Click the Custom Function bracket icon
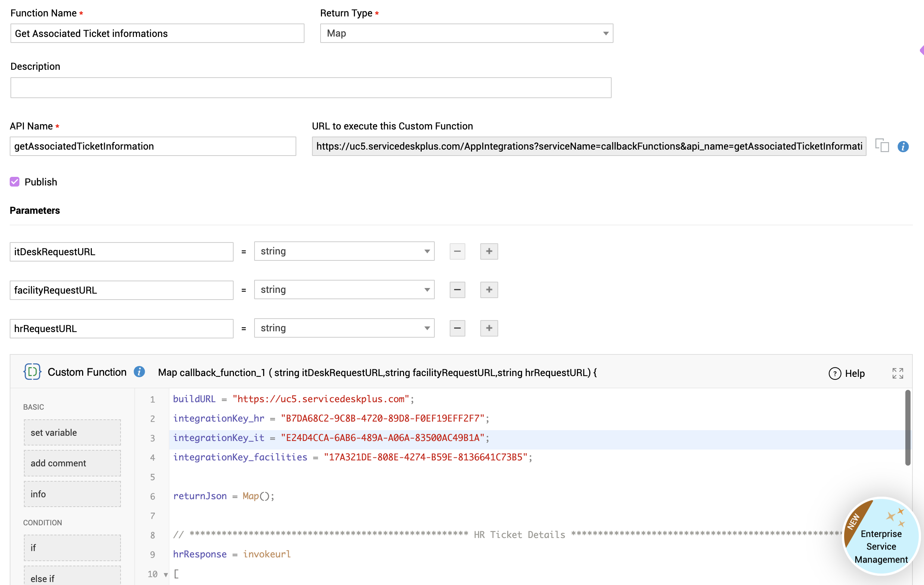Screen dimensions: 924x585 tap(32, 372)
